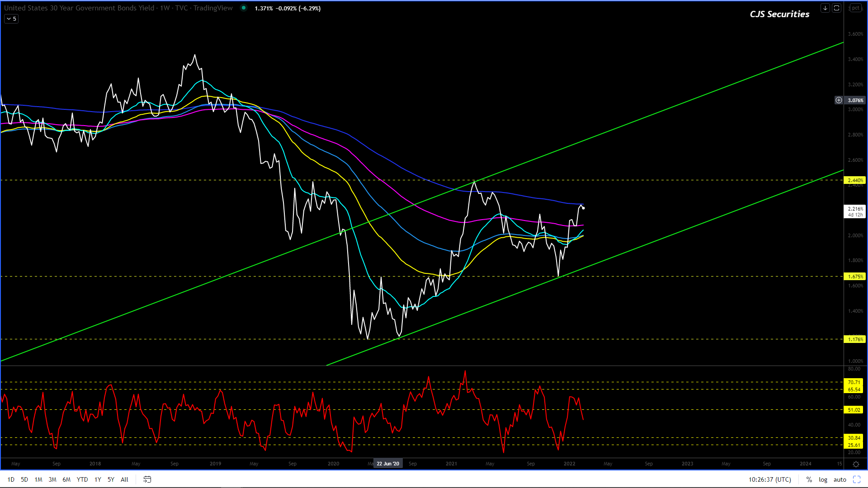Open the go-to-date calendar icon
The width and height of the screenshot is (868, 488).
147,479
